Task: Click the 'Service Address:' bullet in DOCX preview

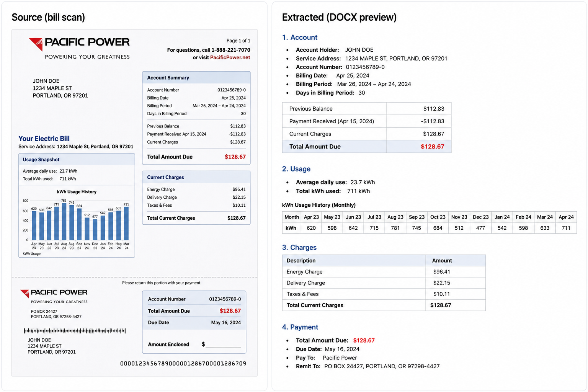Action: pos(371,59)
